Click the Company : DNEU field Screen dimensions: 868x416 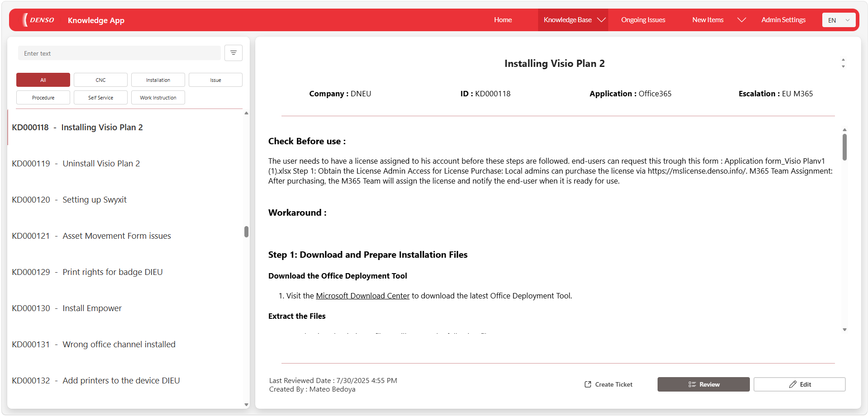point(340,94)
